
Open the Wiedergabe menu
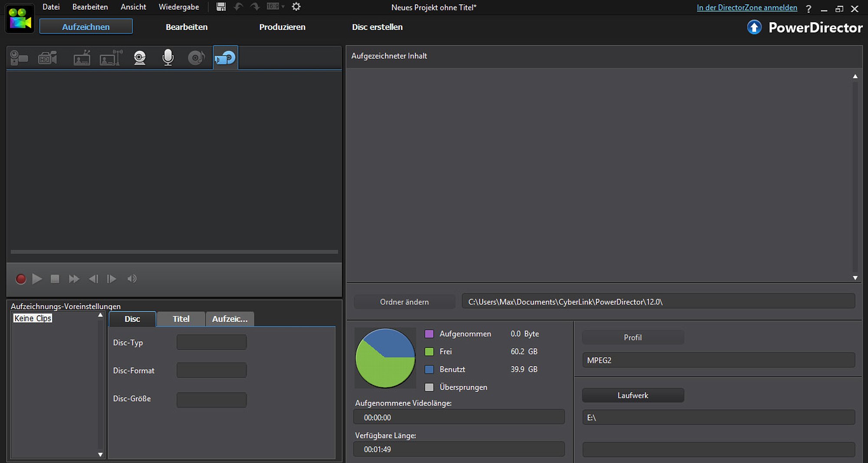(x=178, y=7)
